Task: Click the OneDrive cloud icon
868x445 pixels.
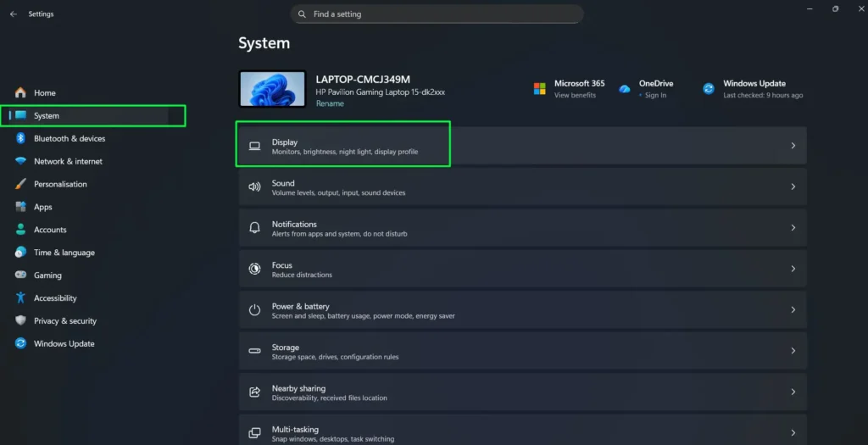Action: (x=625, y=88)
